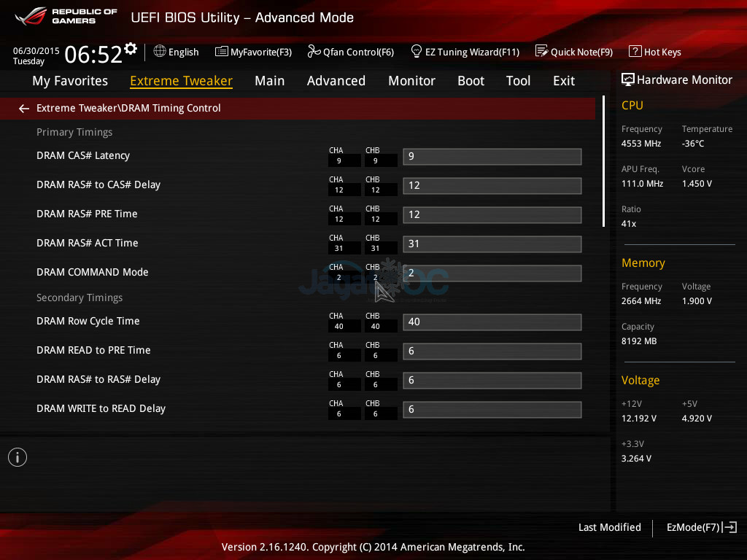Screen dimensions: 747x560
Task: Select the Advanced menu tab
Action: tap(336, 81)
